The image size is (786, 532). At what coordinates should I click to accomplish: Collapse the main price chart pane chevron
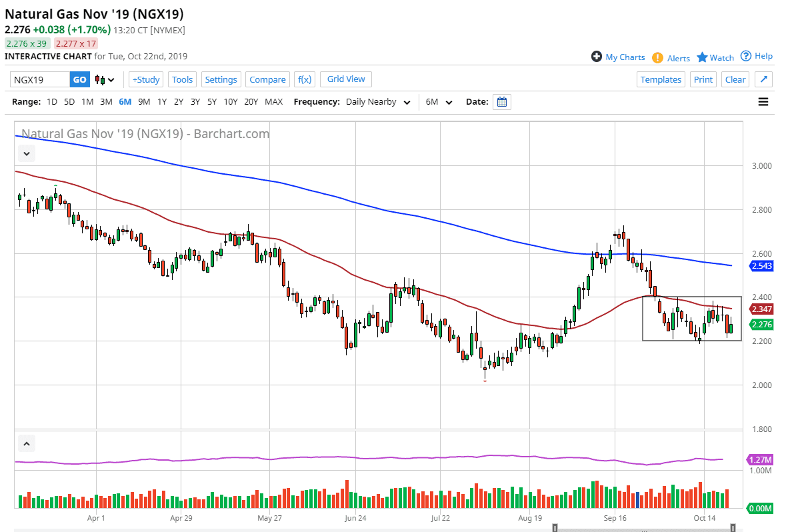[26, 154]
